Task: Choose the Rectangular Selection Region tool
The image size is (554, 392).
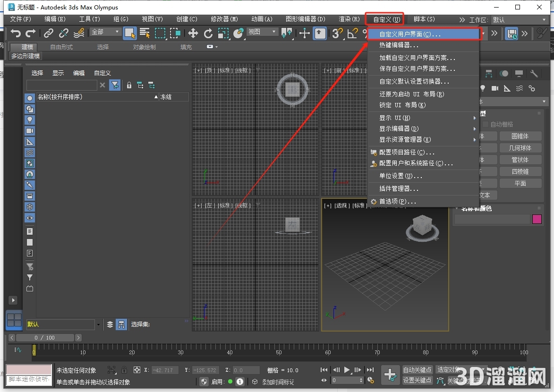Action: pos(160,33)
